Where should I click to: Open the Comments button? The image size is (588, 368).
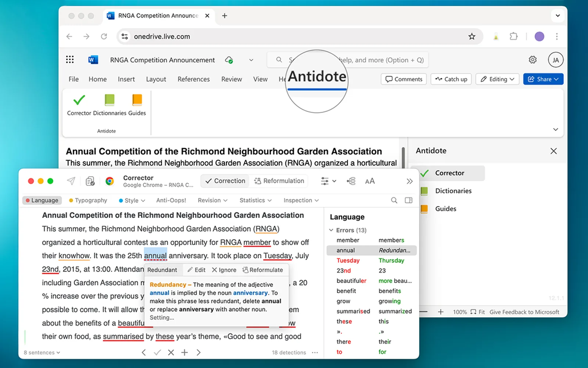[x=404, y=79]
